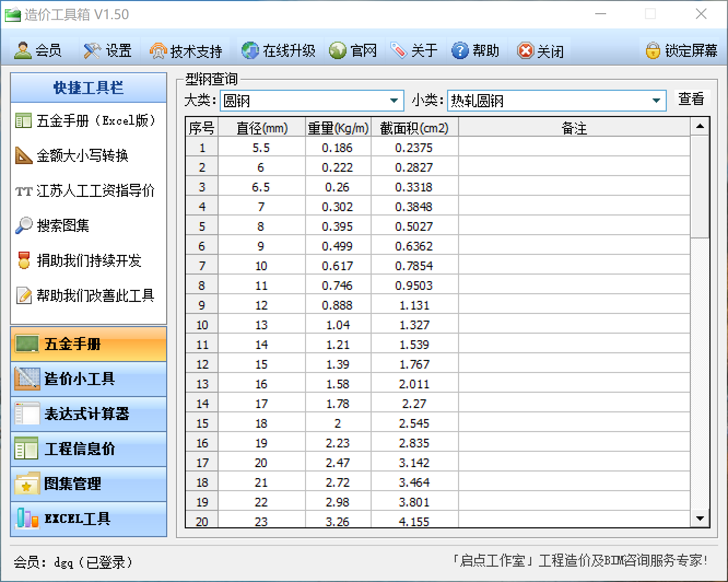
Task: Click the 备注 column header
Action: point(574,127)
